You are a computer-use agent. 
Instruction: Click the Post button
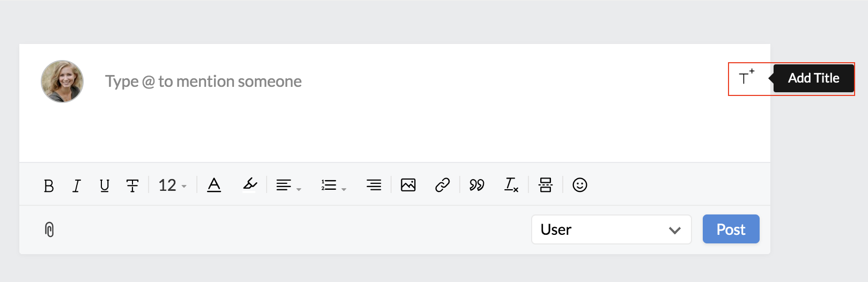coord(731,229)
